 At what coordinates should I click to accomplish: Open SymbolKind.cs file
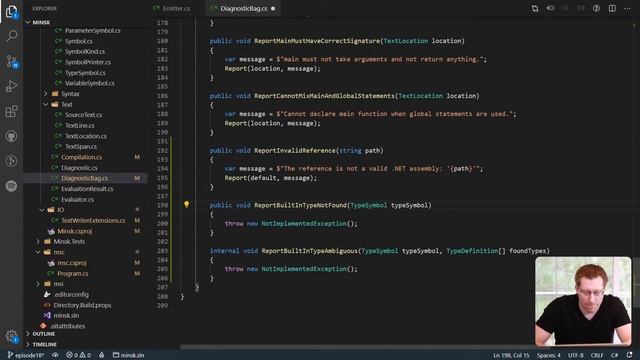click(x=86, y=51)
